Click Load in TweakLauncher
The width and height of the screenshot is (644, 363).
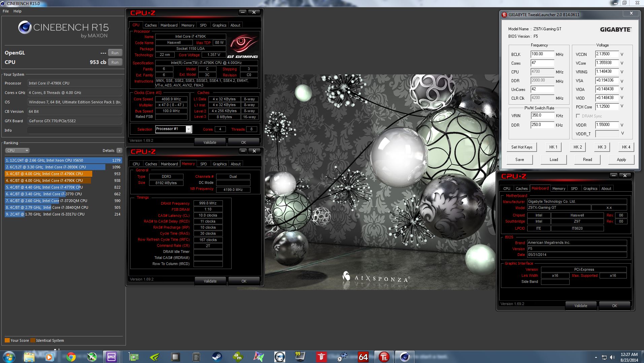tap(554, 160)
